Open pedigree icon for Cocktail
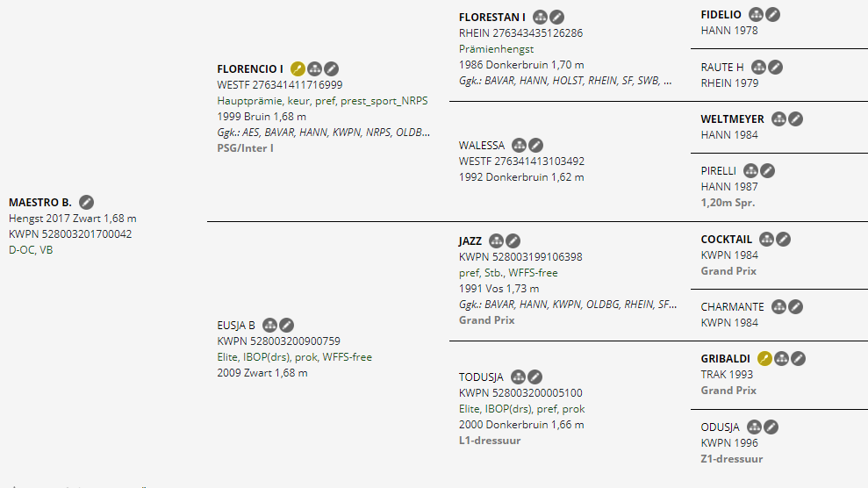 pos(767,239)
